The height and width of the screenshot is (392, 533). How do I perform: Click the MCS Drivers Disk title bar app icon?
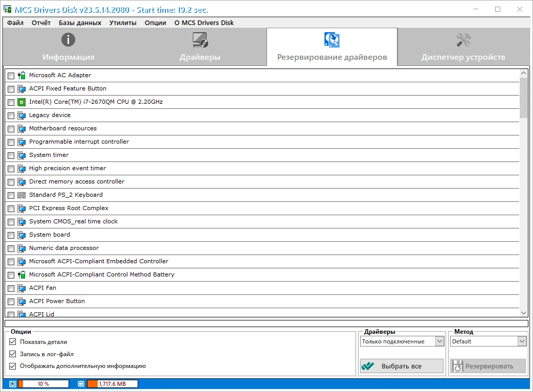tap(8, 9)
